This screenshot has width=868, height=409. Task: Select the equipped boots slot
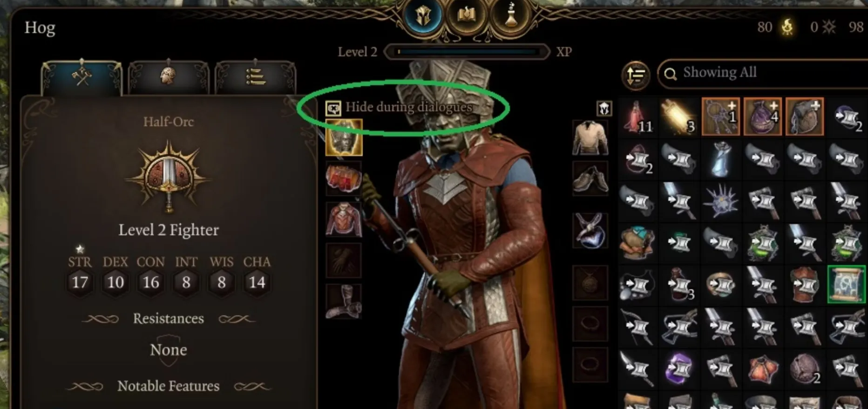344,301
